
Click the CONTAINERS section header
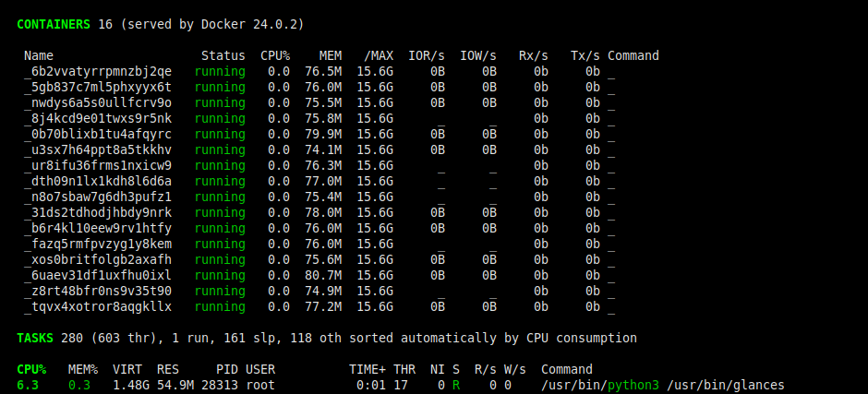[54, 24]
